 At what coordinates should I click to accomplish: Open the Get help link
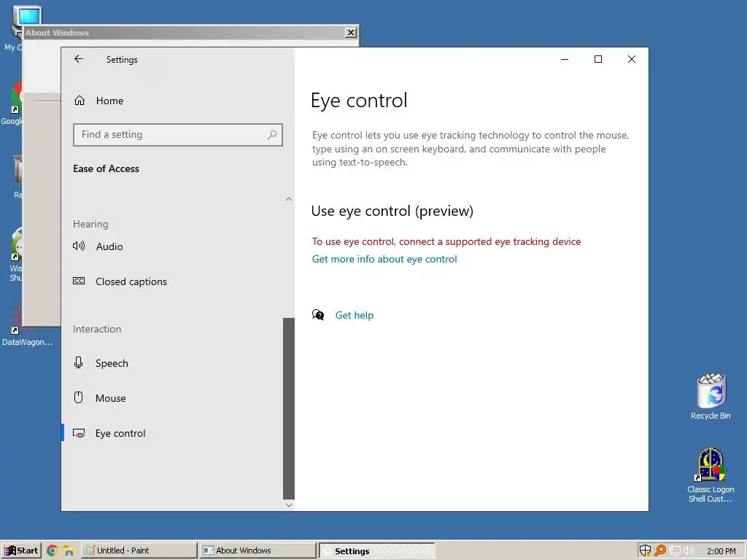355,315
